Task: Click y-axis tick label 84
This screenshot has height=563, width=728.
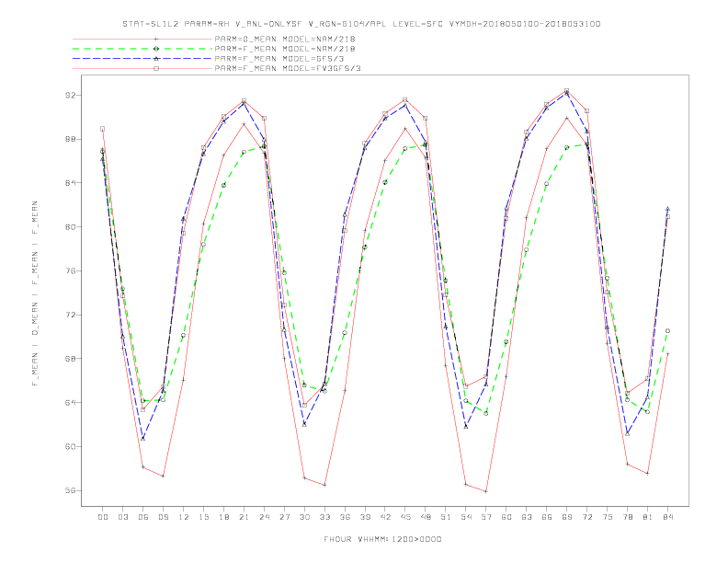Action: click(69, 183)
